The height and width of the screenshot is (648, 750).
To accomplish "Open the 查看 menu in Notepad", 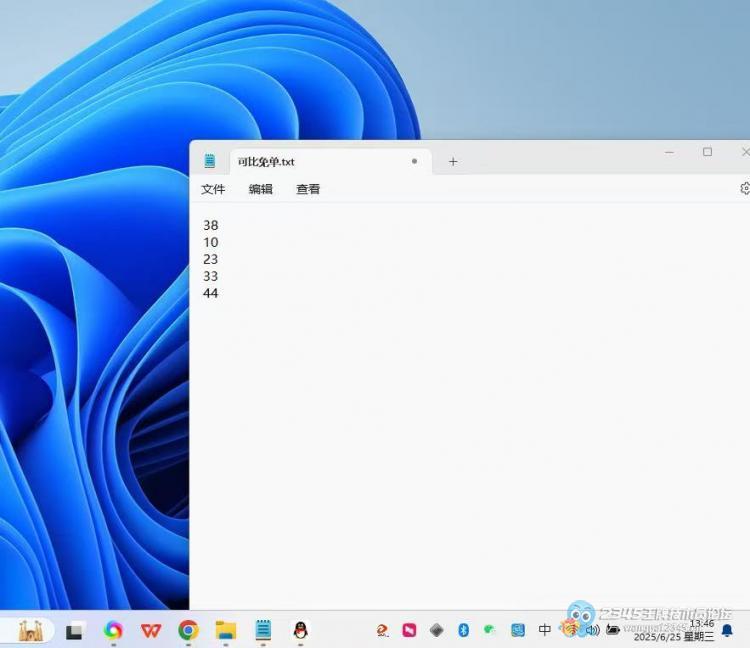I will pyautogui.click(x=308, y=189).
